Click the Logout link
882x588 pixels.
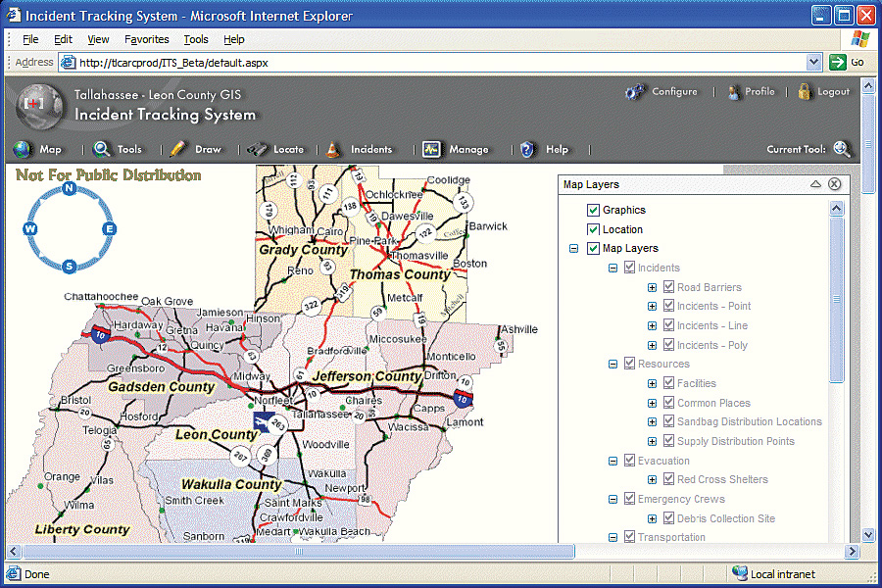click(x=833, y=92)
